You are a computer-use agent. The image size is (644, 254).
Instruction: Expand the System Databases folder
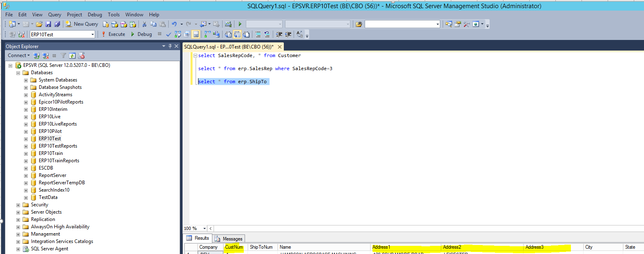coord(26,80)
